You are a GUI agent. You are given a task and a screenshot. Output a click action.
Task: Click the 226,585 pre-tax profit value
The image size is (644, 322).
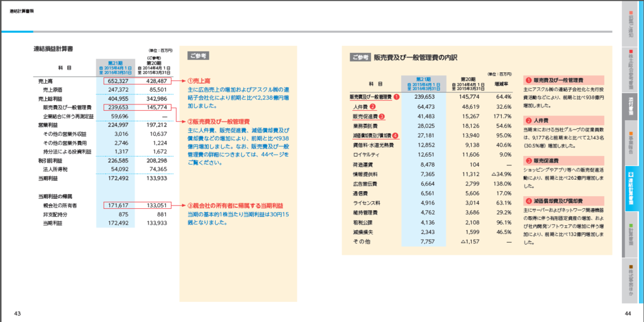coord(118,160)
